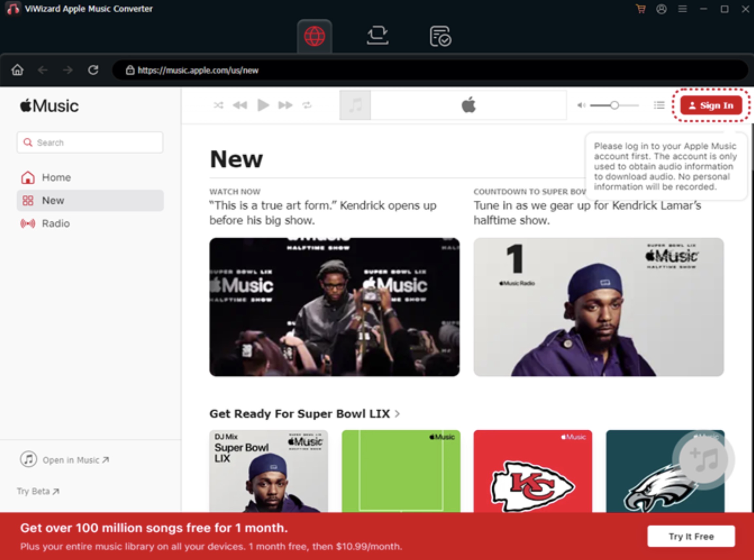Viewport: 754px width, 560px height.
Task: Mute with the volume speaker icon
Action: [x=581, y=105]
